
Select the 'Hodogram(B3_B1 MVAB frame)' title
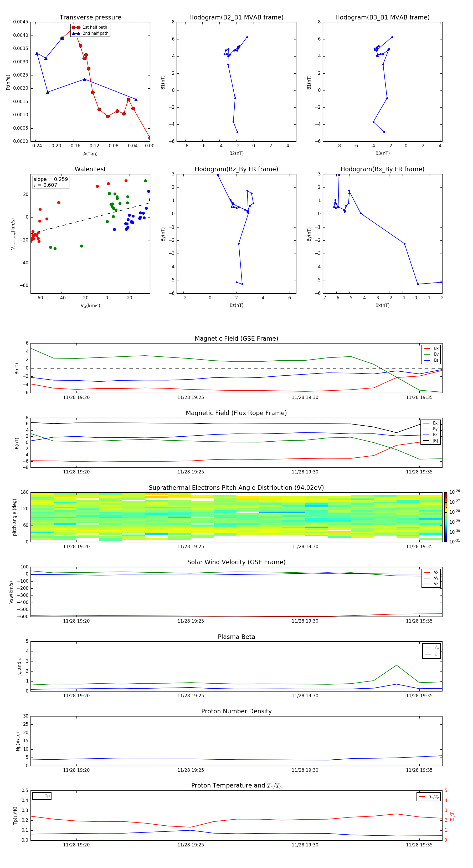[382, 18]
